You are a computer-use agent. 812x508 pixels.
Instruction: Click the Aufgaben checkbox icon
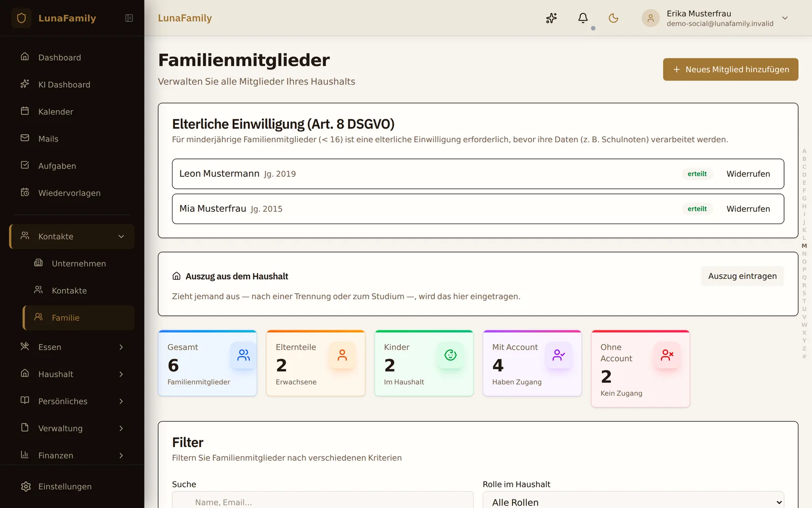click(x=25, y=165)
